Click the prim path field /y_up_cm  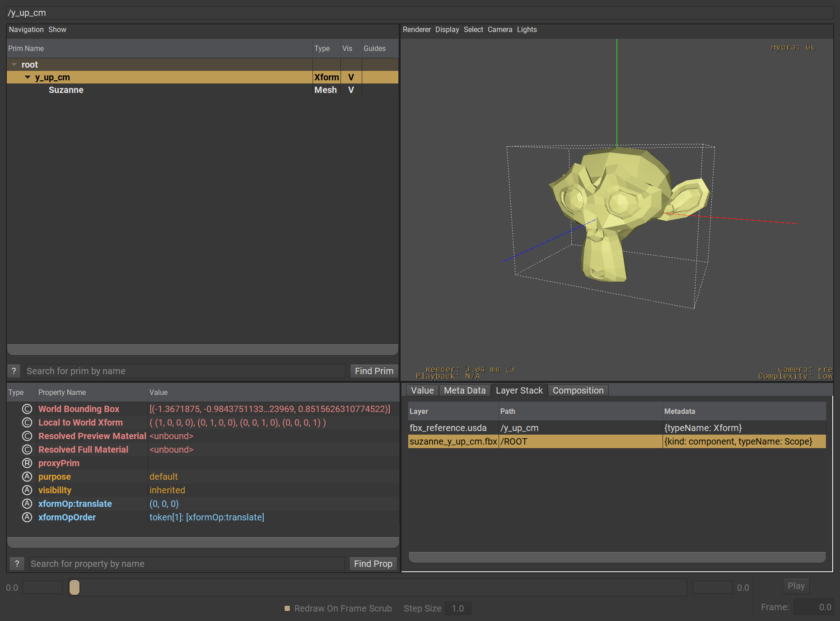coord(420,13)
